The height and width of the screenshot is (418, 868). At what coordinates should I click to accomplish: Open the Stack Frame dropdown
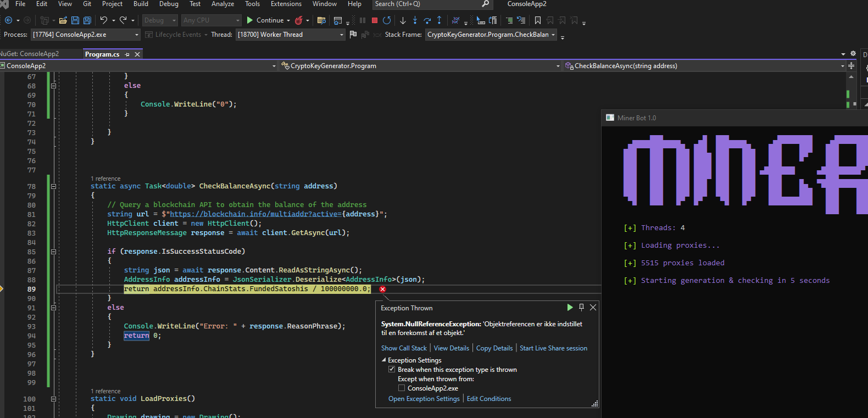pyautogui.click(x=491, y=35)
